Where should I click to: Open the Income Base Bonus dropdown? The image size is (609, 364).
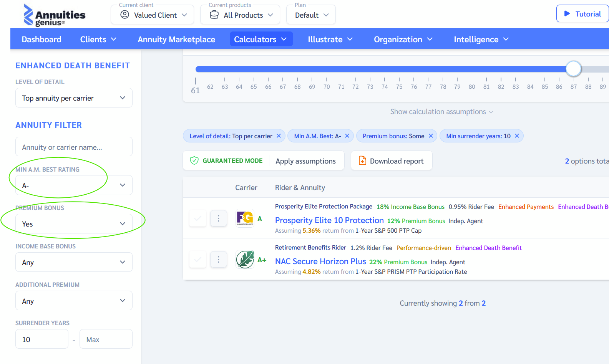74,262
